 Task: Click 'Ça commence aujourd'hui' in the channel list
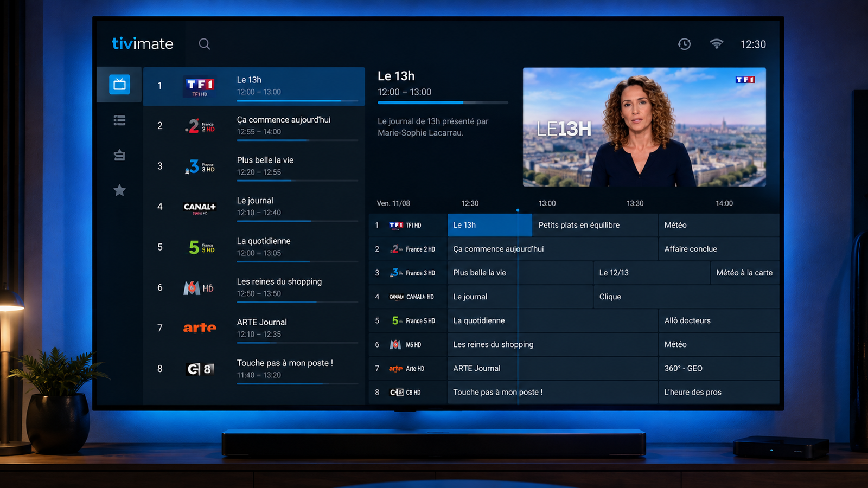click(x=284, y=120)
